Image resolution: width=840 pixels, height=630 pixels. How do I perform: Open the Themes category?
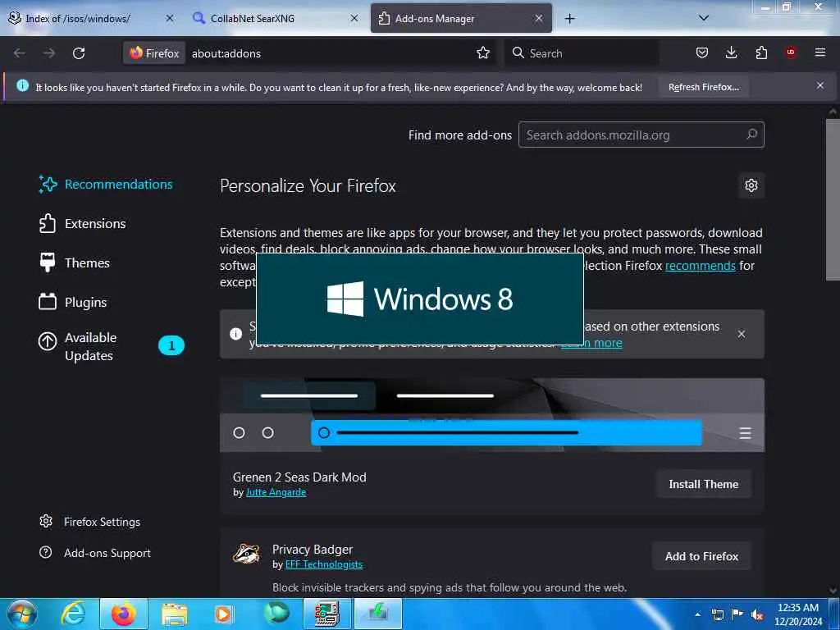pyautogui.click(x=75, y=262)
